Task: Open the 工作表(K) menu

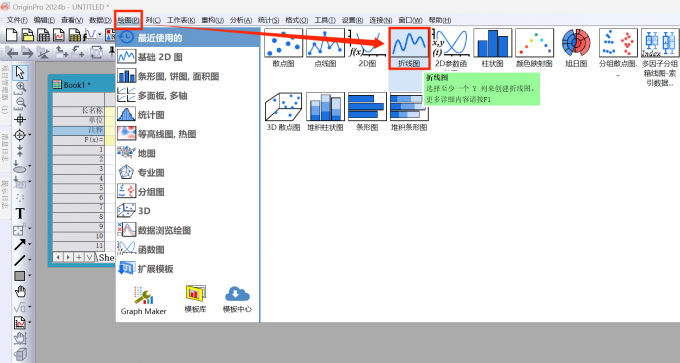Action: click(181, 20)
